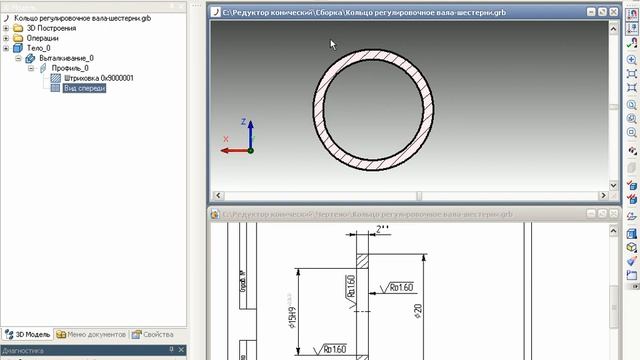Viewport: 640px width, 360px height.
Task: Click the zoom in magnifier icon
Action: pyautogui.click(x=632, y=60)
